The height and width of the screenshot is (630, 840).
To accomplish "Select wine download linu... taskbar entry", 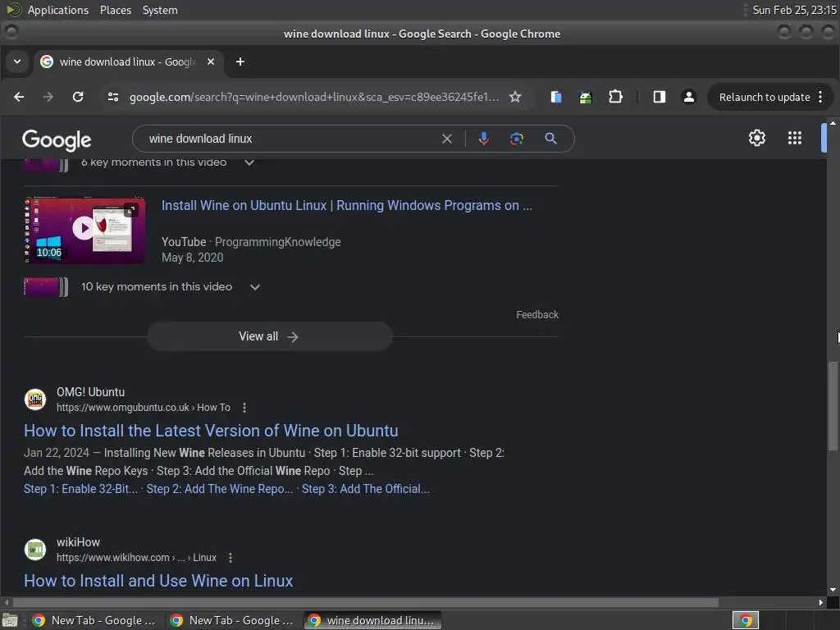I will [373, 620].
